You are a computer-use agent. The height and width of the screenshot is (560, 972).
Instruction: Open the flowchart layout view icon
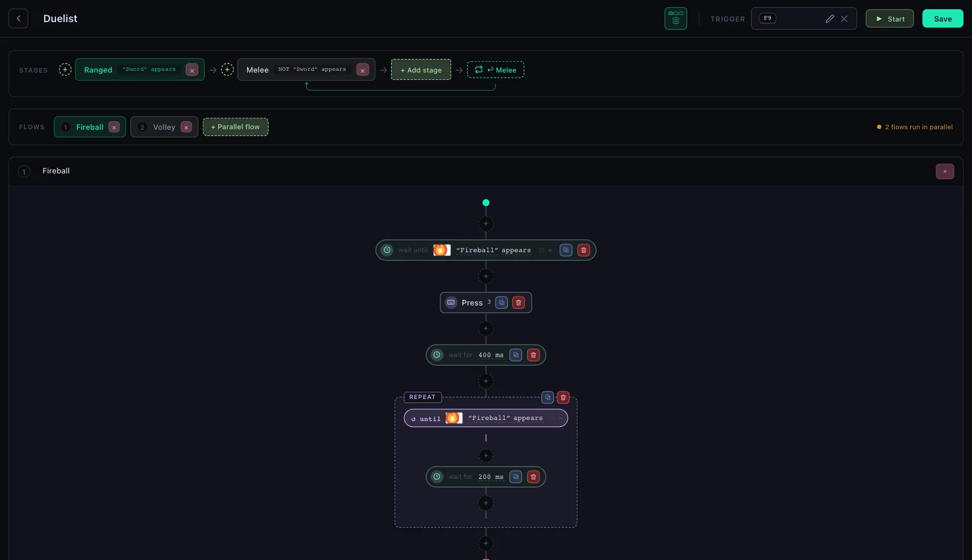tap(676, 19)
